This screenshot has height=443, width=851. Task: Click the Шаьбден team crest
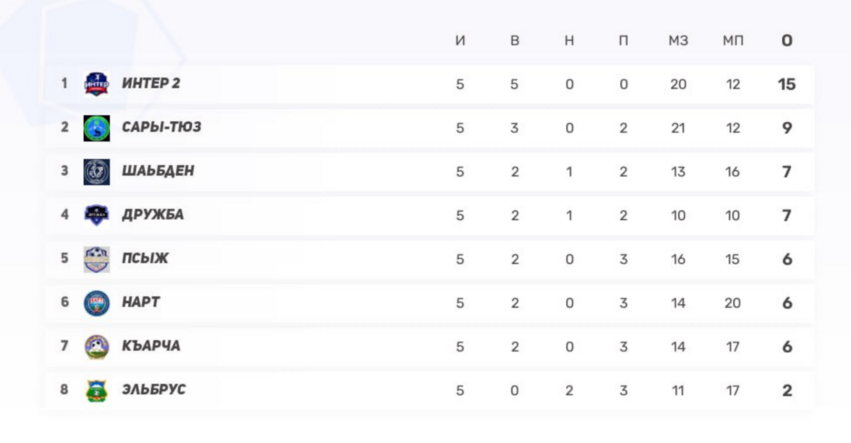[x=96, y=171]
